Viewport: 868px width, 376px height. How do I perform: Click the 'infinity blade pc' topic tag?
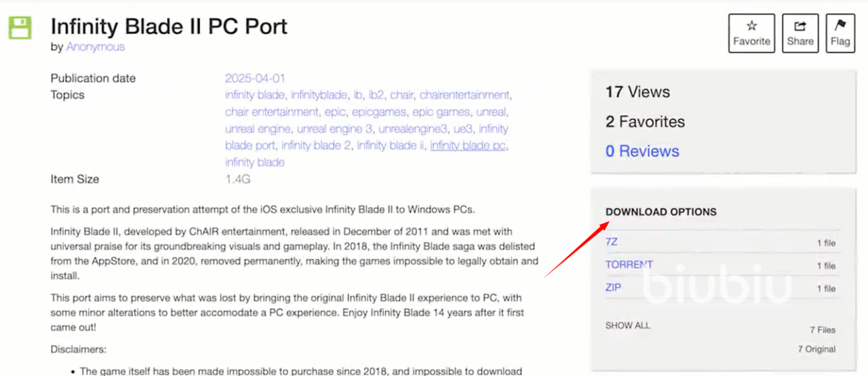tap(468, 145)
